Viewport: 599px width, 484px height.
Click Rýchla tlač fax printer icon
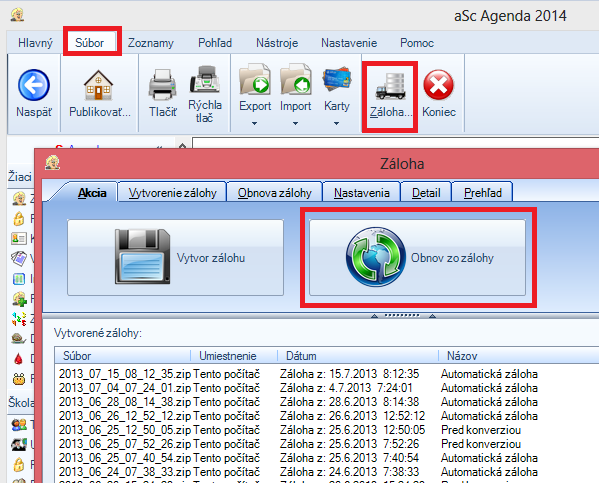point(205,79)
